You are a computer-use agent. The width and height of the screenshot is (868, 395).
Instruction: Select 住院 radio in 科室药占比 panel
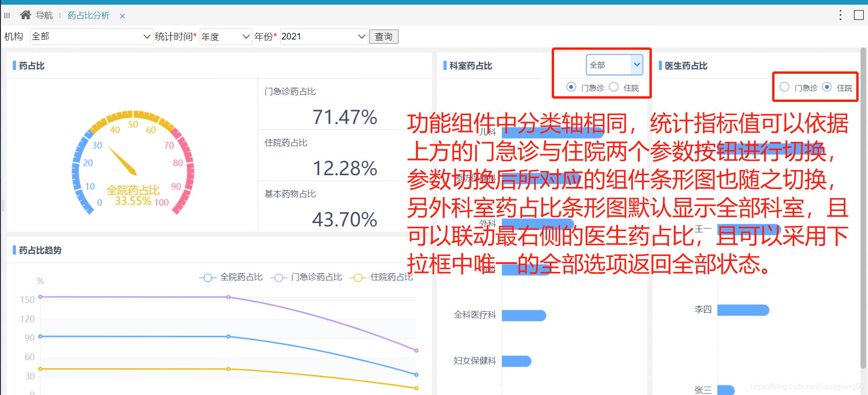coord(613,87)
